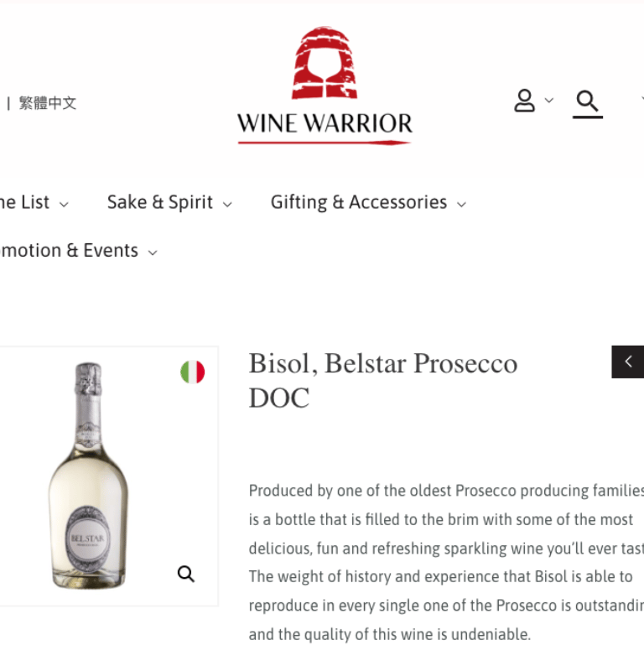Image resolution: width=644 pixels, height=661 pixels.
Task: Expand the Promotion & Events chevron
Action: (153, 253)
